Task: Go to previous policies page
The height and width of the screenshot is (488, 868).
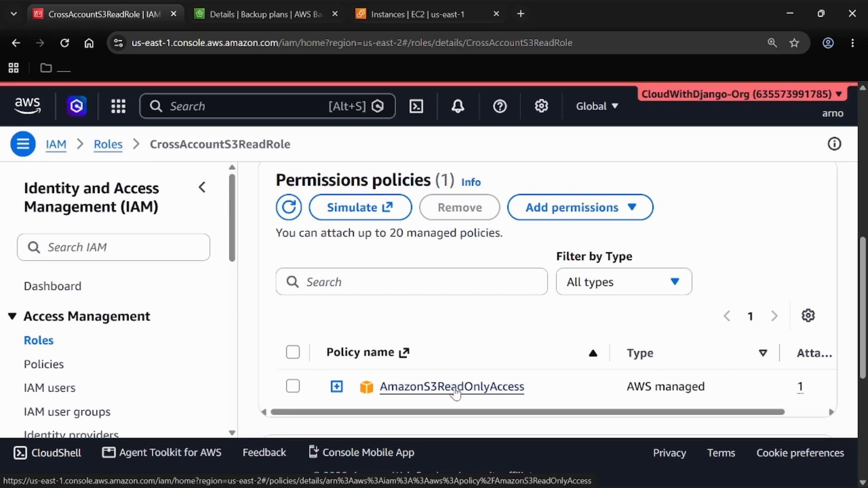Action: pos(727,316)
